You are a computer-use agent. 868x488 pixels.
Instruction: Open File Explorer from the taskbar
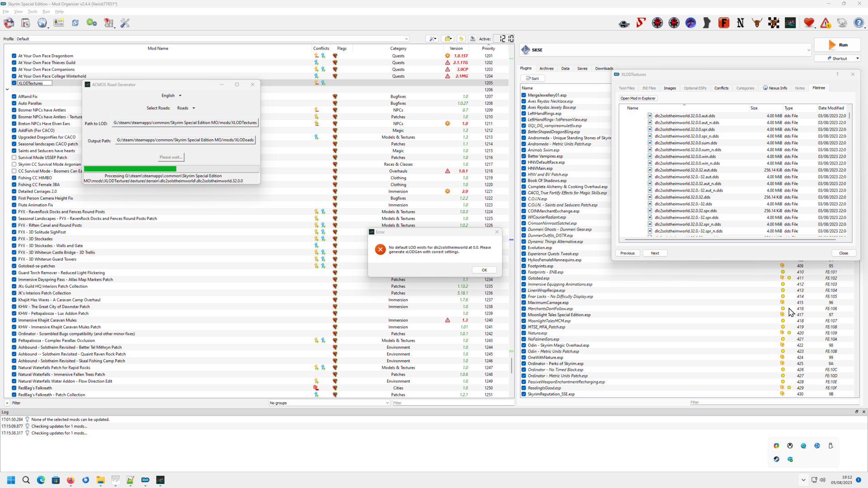[x=100, y=480]
